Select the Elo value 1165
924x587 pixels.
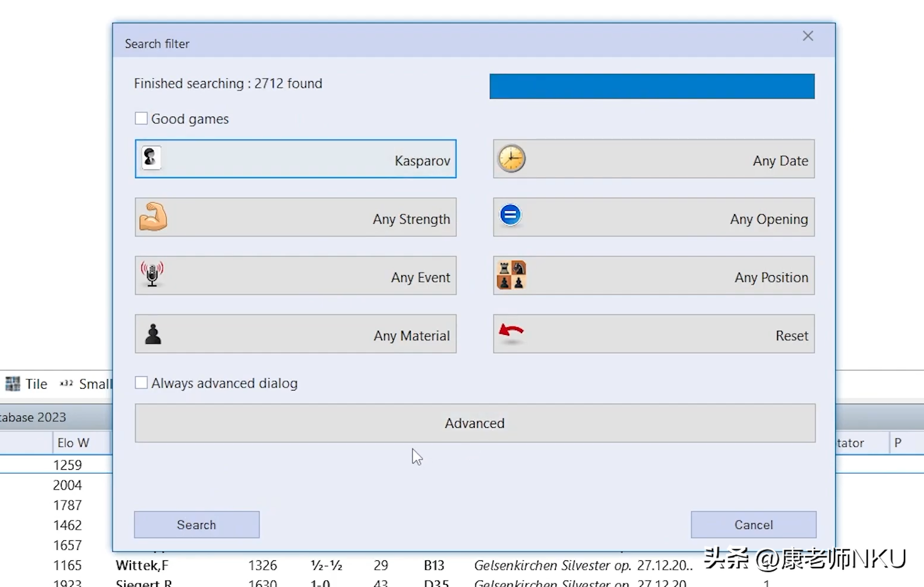point(67,565)
